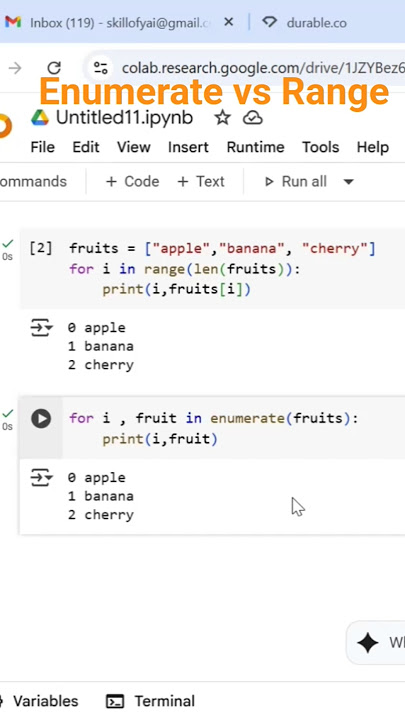Close the Gmail Inbox tab
This screenshot has width=405, height=720.
coord(229,22)
